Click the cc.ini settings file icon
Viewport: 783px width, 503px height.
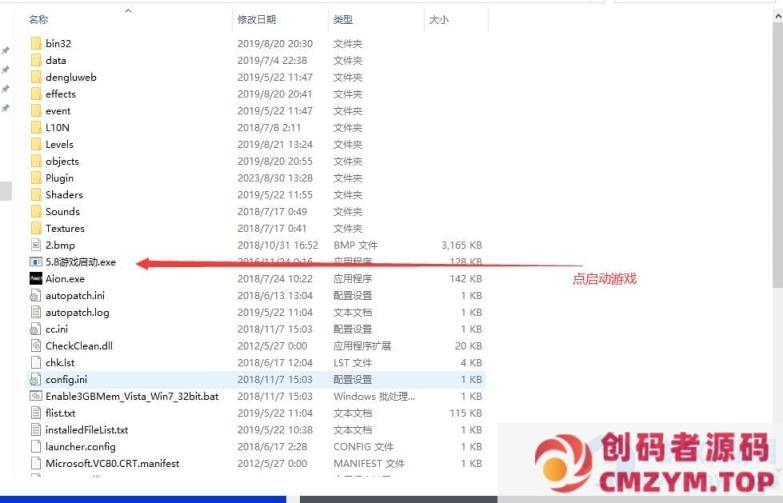tap(36, 329)
